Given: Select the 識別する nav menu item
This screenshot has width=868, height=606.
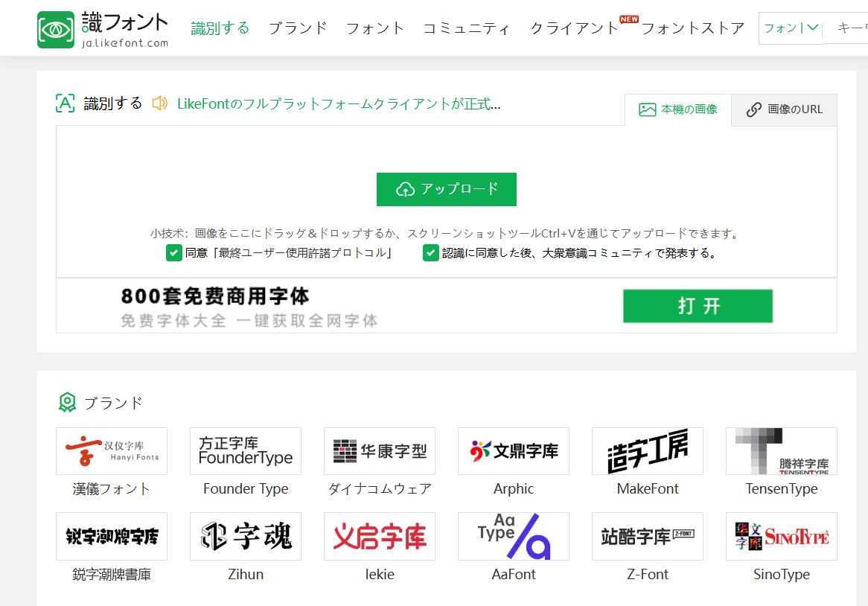Looking at the screenshot, I should [220, 28].
